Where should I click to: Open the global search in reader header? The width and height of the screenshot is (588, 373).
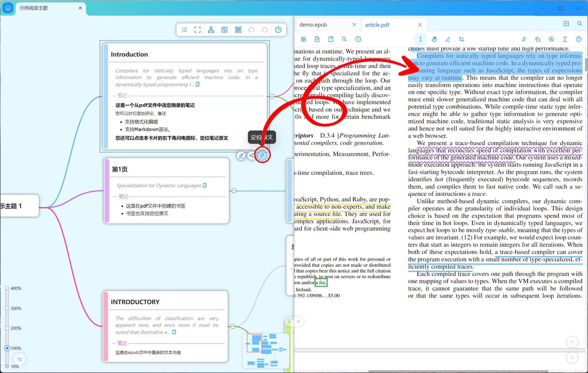coord(580,23)
